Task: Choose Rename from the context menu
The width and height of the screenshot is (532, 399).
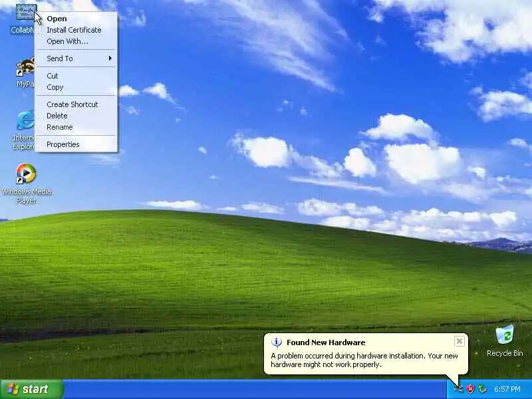Action: pos(76,127)
